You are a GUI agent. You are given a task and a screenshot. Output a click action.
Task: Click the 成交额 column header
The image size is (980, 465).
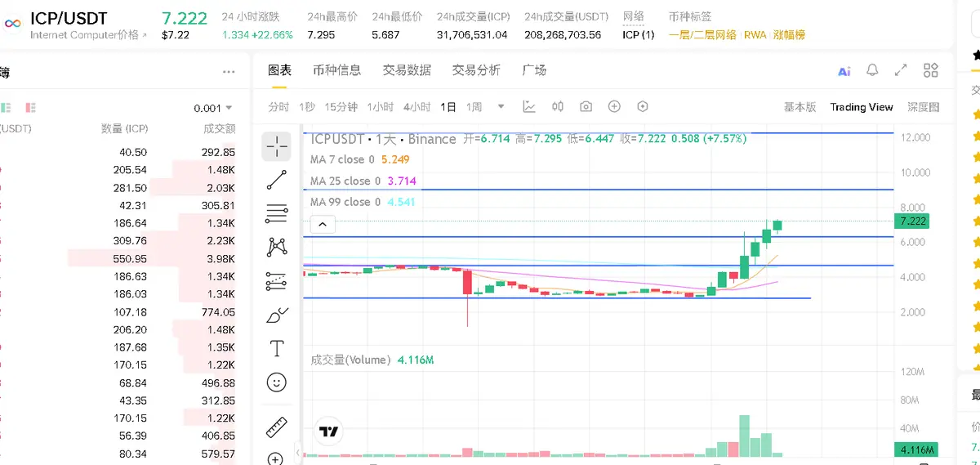(220, 129)
